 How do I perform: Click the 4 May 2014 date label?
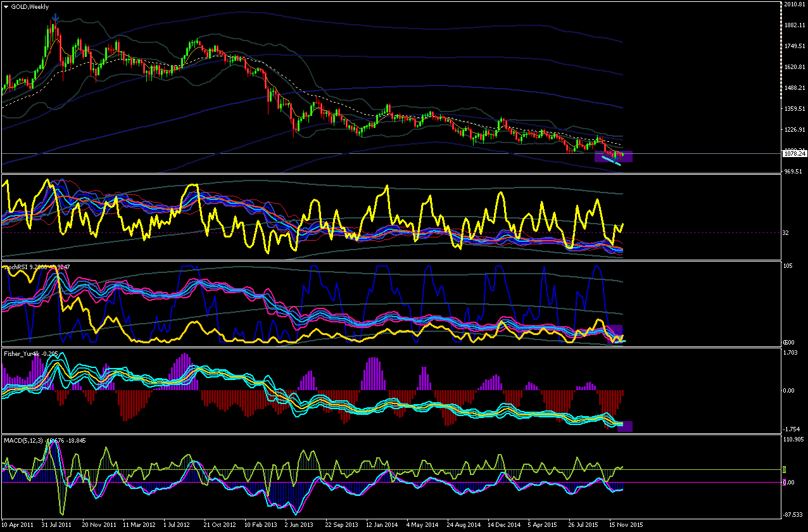422,525
